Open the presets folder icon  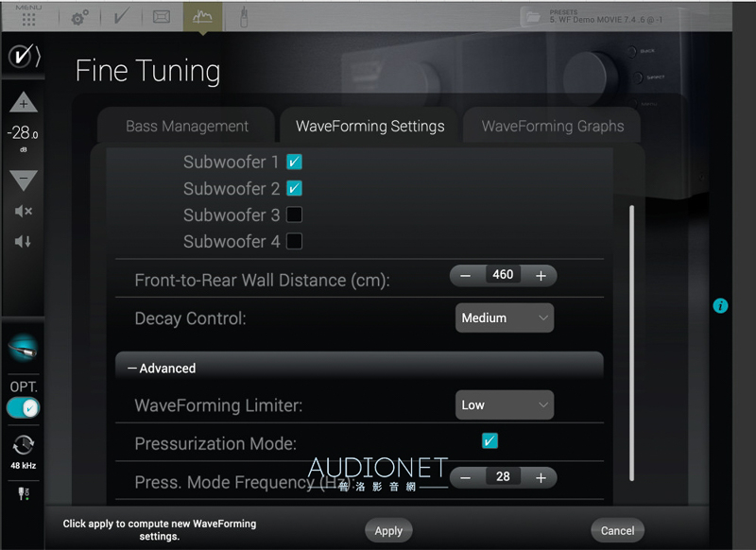point(533,17)
